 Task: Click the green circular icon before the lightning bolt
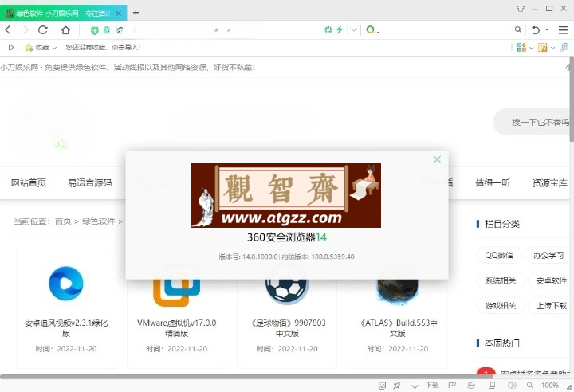click(x=328, y=30)
